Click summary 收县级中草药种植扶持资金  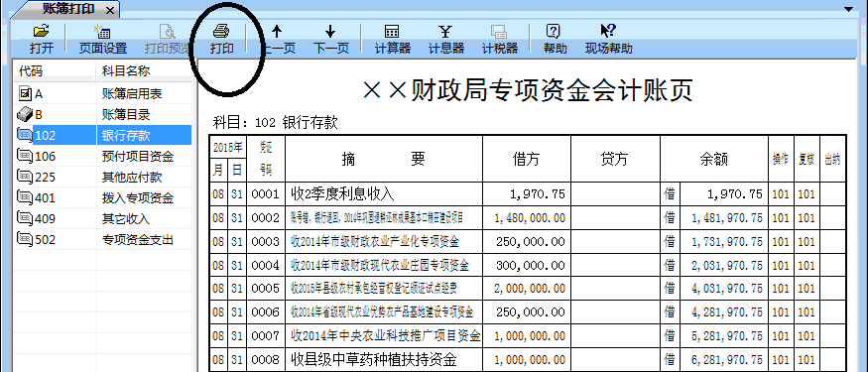pos(374,360)
